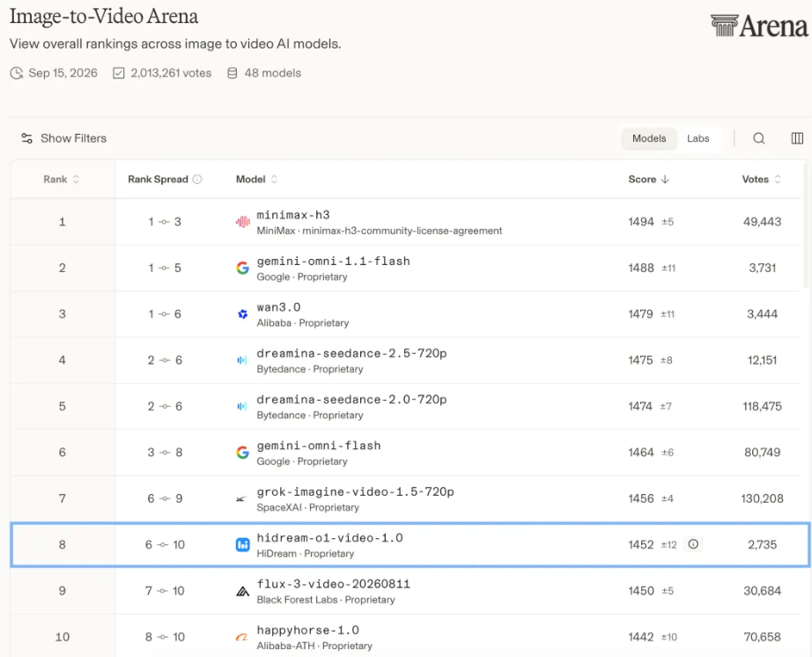Open the dreamina-seedance-2.5-720p model link
The height and width of the screenshot is (657, 812).
click(351, 353)
